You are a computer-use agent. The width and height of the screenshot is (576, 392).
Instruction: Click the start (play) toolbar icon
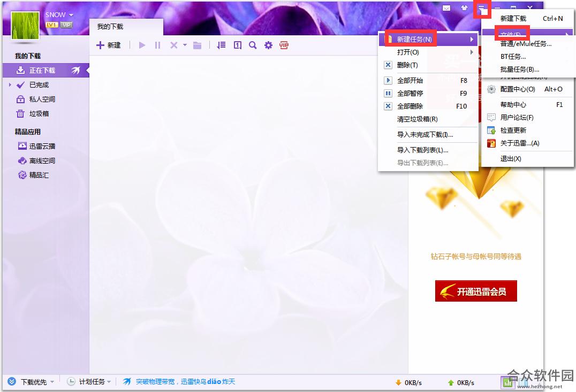coord(142,45)
